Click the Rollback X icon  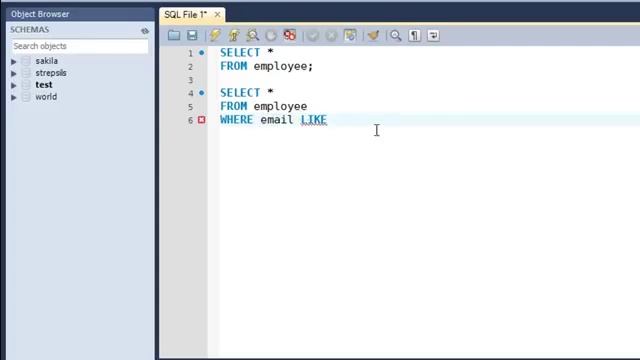[x=331, y=36]
